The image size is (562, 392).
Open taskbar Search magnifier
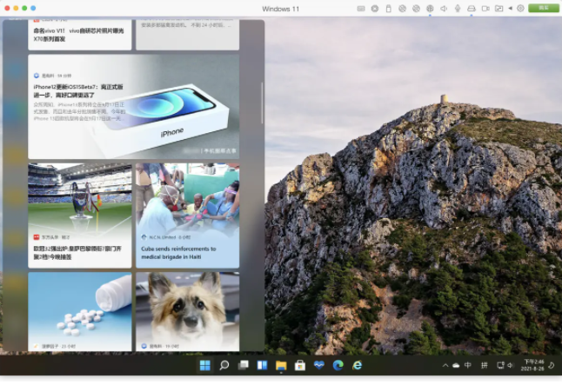(224, 365)
